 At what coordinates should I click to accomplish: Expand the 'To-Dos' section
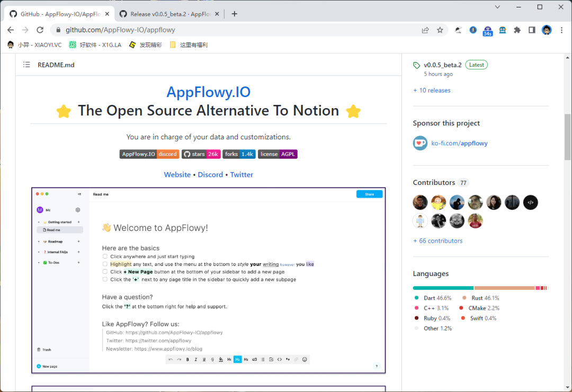(39, 262)
